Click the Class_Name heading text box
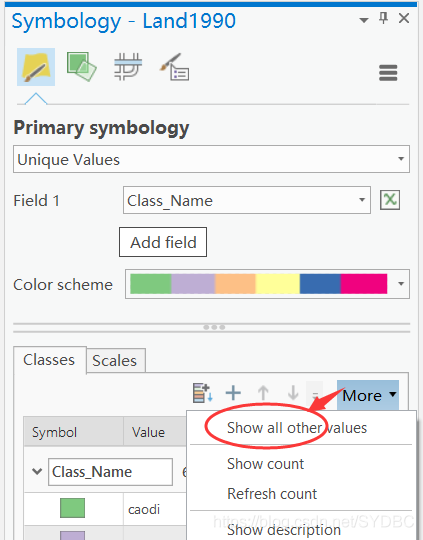Image resolution: width=423 pixels, height=540 pixels. point(110,472)
